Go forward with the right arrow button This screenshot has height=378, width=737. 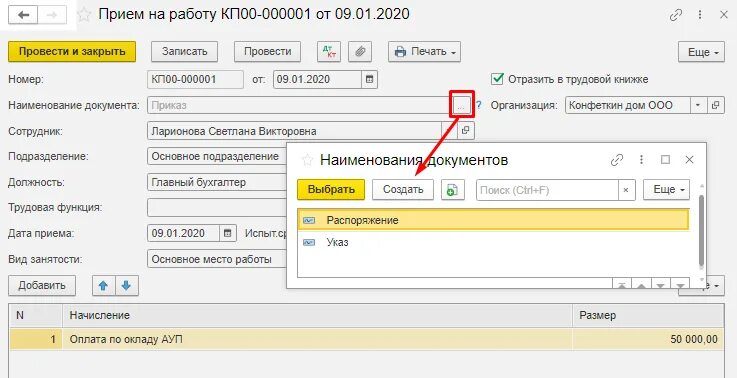point(52,15)
